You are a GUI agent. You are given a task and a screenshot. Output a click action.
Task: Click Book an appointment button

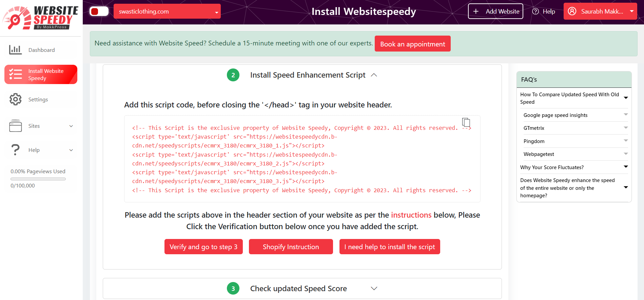(x=412, y=44)
